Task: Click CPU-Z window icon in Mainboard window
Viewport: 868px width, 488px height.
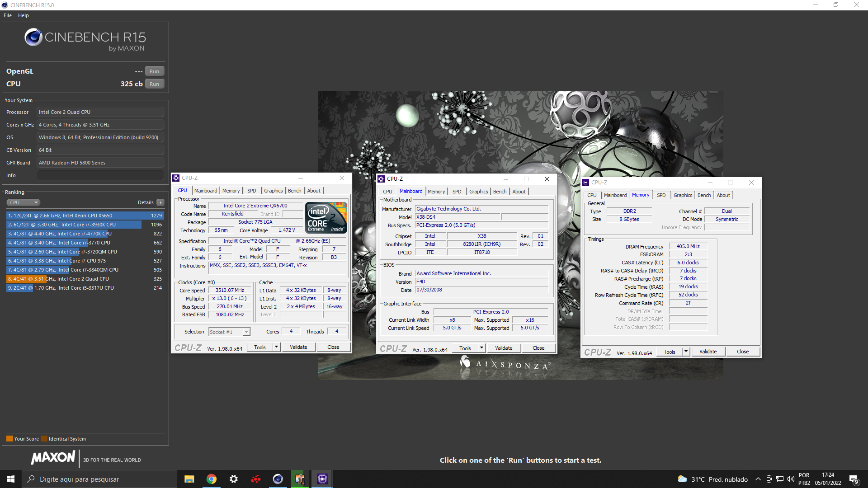Action: [382, 179]
